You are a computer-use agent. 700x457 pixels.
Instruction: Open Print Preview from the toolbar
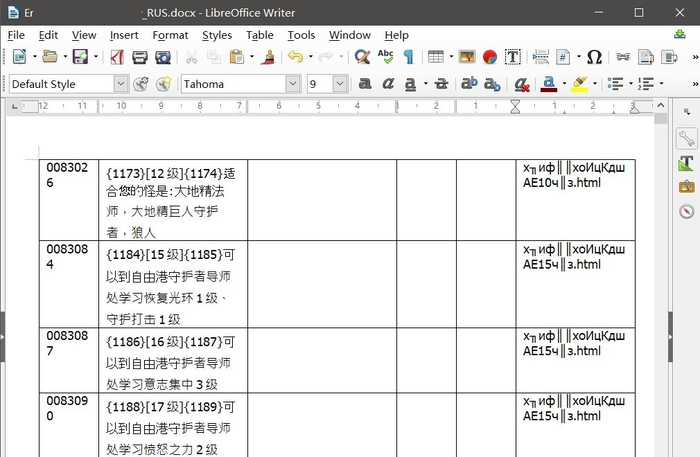click(x=165, y=57)
